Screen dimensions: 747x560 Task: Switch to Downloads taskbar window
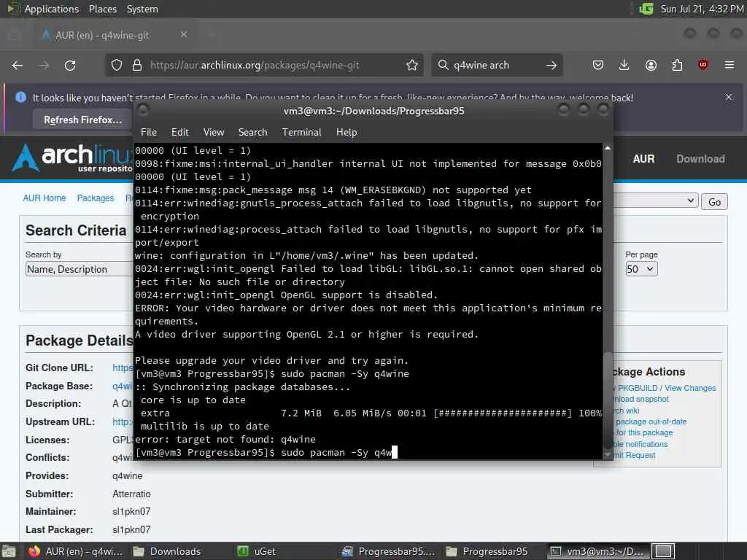tap(167, 551)
